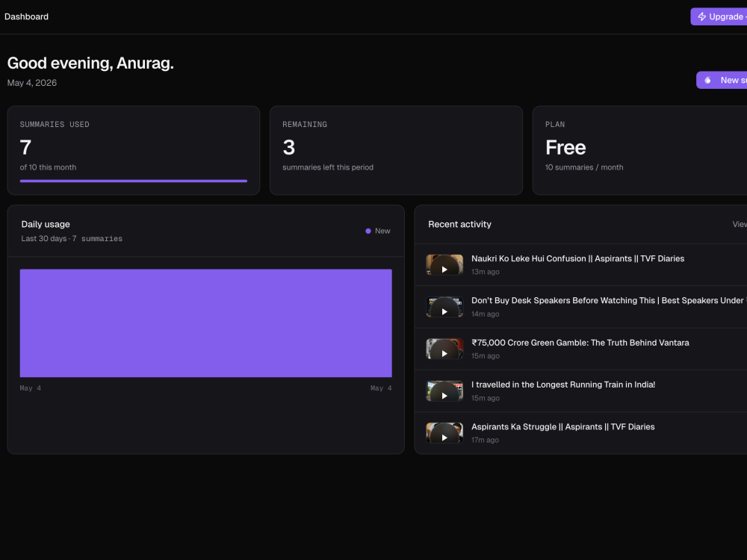Select the Remaining card value 3
Image resolution: width=747 pixels, height=560 pixels.
click(288, 148)
